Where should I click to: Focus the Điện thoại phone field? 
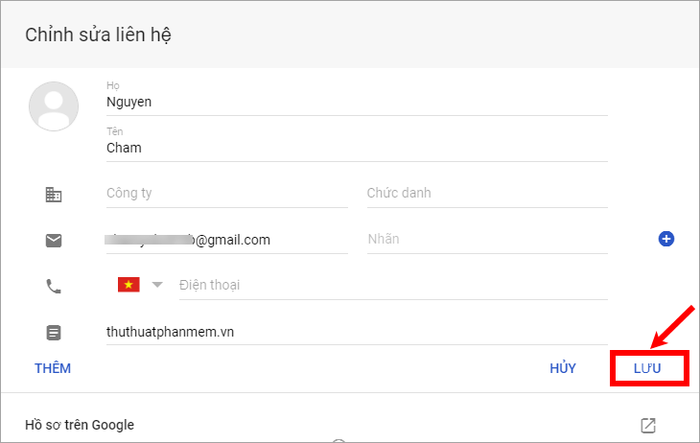[x=393, y=286]
